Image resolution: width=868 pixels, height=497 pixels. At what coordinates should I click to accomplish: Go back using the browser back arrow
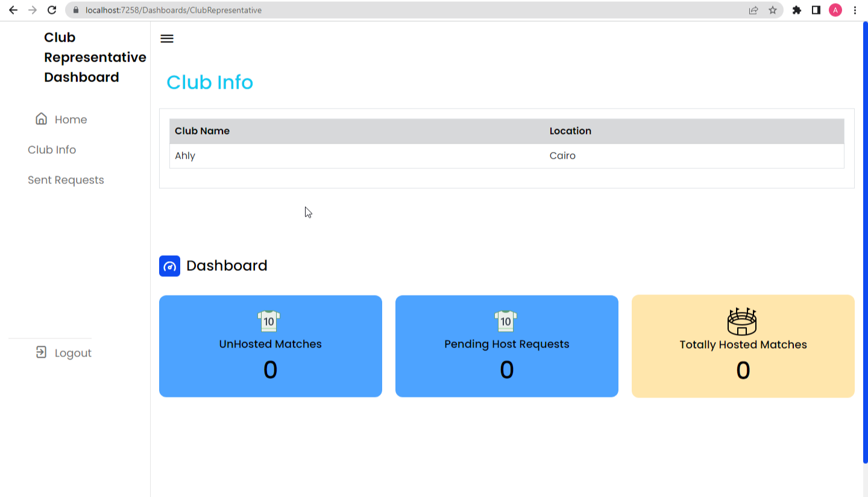tap(13, 10)
